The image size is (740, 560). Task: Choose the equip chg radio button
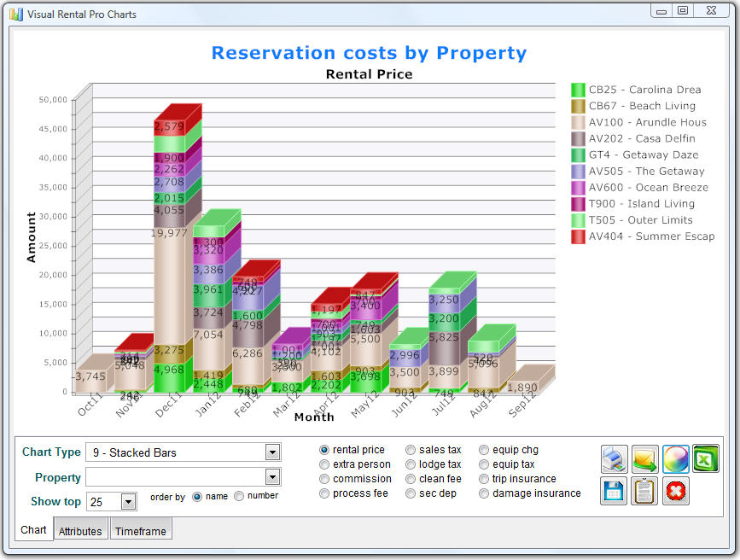click(x=484, y=450)
